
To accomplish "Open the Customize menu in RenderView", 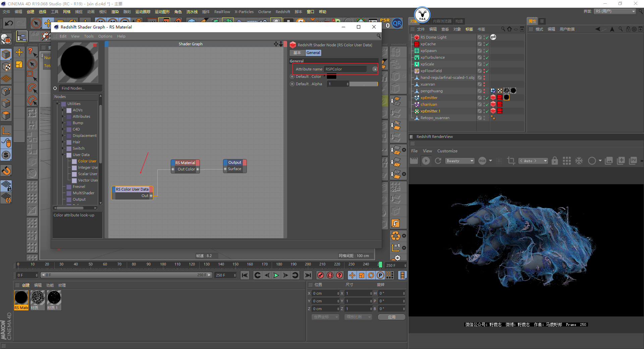I will (447, 151).
